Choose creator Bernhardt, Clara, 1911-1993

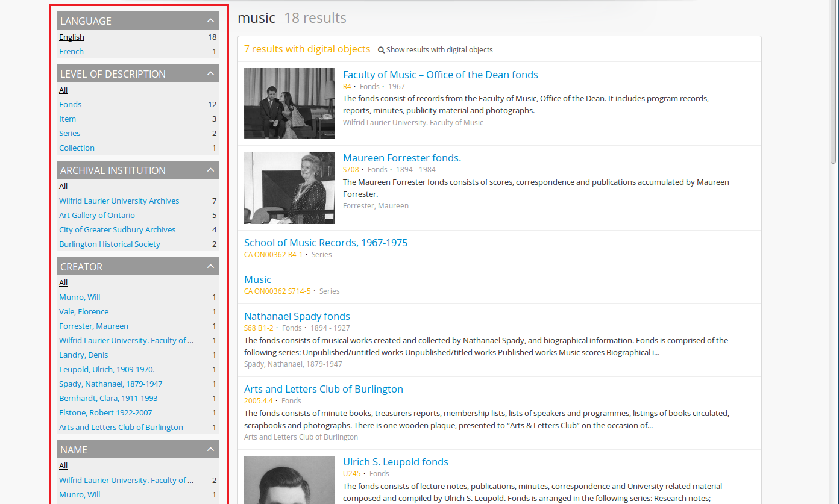pyautogui.click(x=108, y=399)
